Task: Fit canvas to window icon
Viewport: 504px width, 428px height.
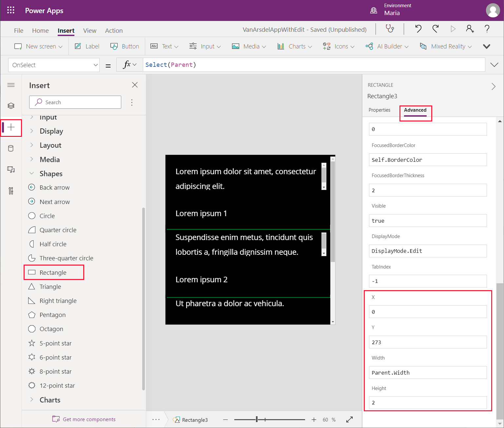Action: click(x=349, y=419)
